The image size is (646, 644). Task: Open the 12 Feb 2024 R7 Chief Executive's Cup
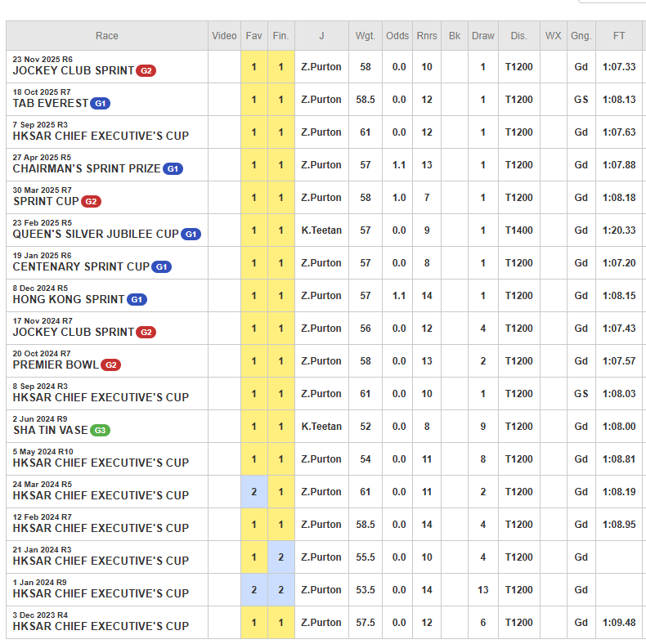pyautogui.click(x=101, y=528)
